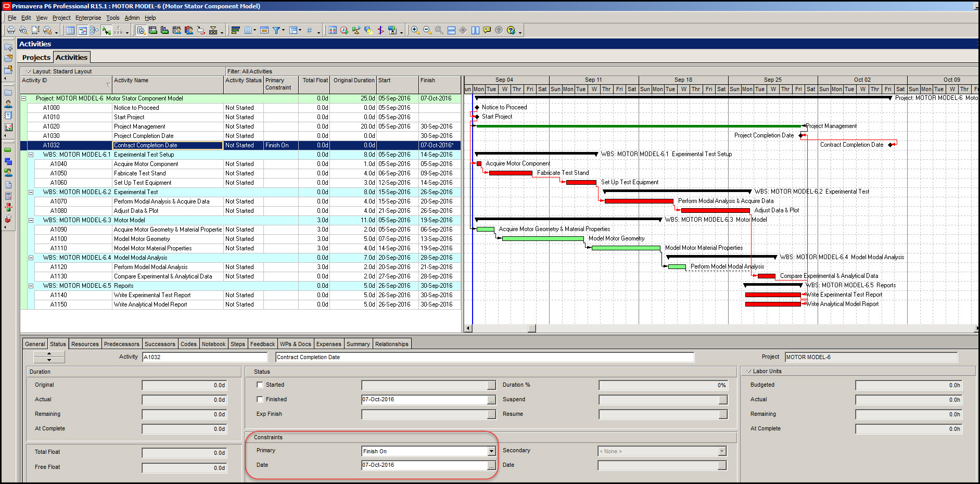The image size is (980, 484).
Task: Collapse WBS MOTOR MODEL-6.4 Model Modal Analysis
Action: (x=31, y=258)
